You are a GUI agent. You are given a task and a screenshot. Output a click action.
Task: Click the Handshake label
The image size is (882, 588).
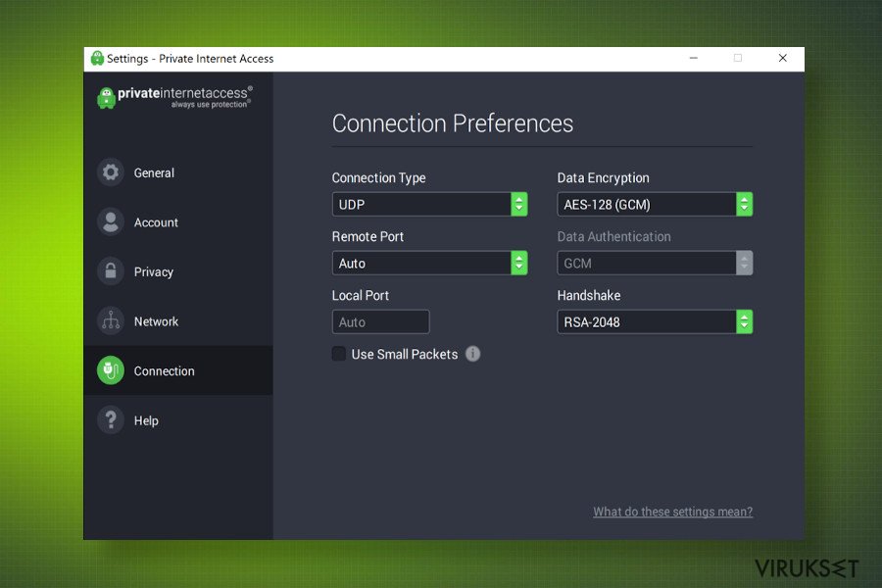[x=589, y=295]
